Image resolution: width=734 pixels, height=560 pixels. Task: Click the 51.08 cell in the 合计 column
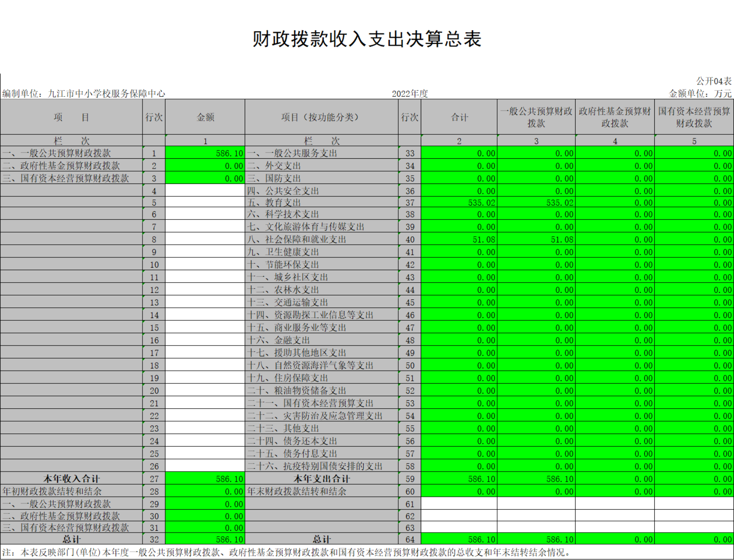459,239
